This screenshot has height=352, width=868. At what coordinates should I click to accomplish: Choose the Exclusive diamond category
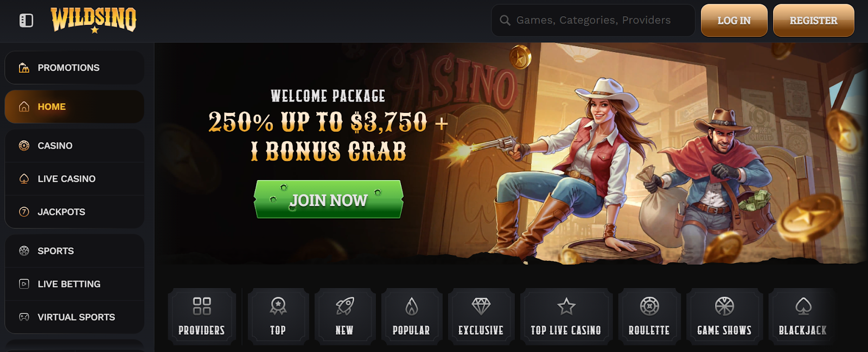click(481, 317)
